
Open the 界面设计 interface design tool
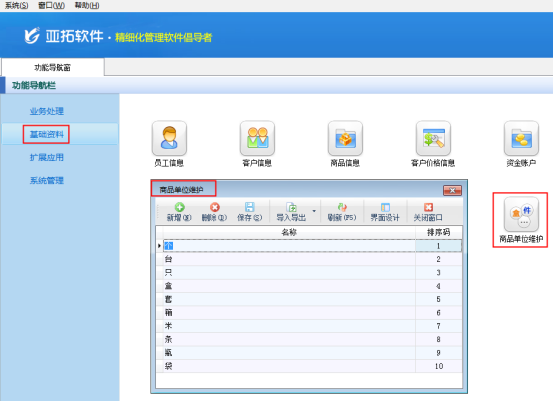[385, 212]
